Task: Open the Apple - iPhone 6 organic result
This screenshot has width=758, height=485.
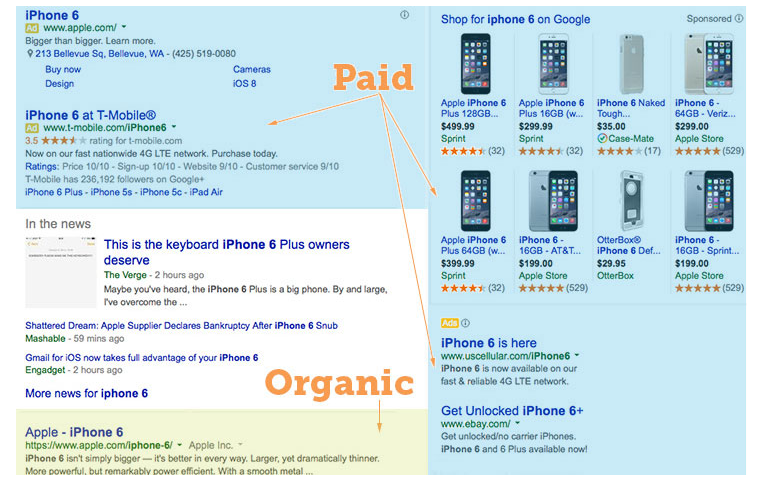Action: (74, 432)
